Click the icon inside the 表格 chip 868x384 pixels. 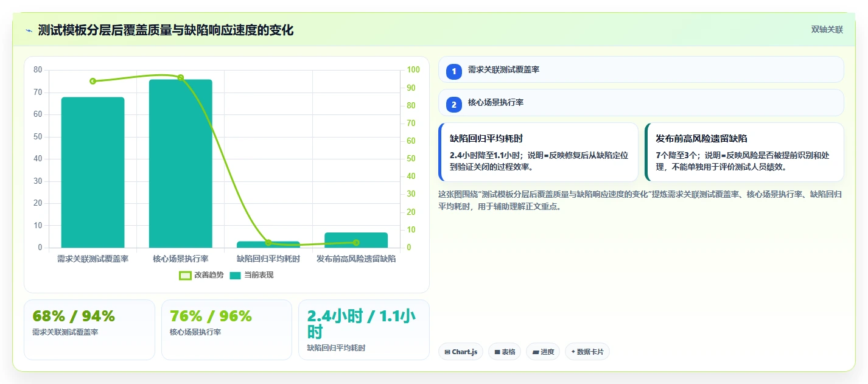pos(497,352)
